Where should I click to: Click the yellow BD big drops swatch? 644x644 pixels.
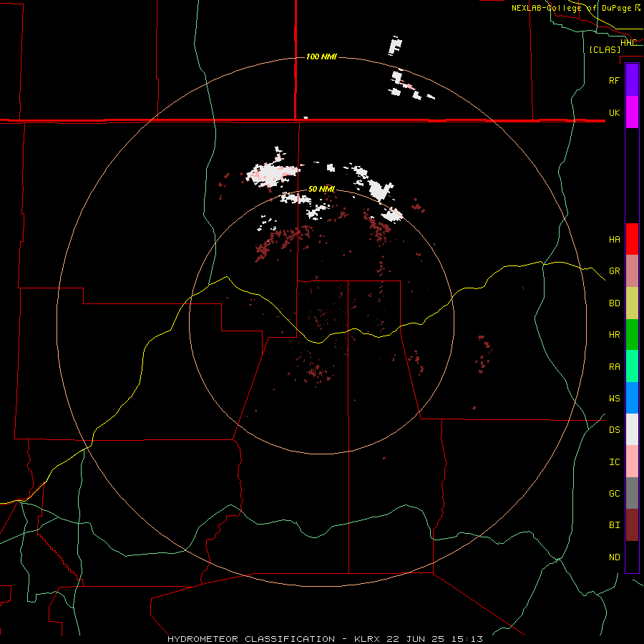(632, 303)
